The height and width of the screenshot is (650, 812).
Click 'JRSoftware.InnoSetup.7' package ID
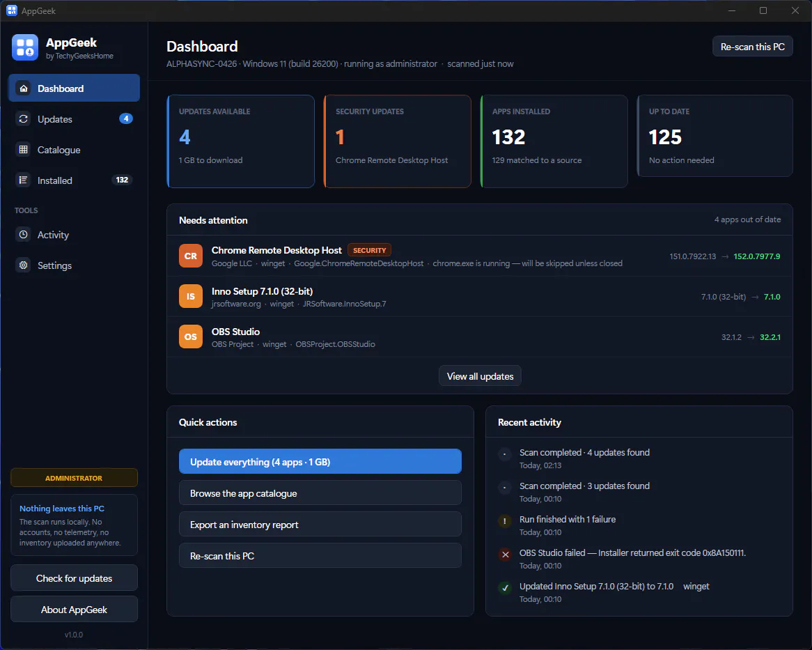(345, 304)
